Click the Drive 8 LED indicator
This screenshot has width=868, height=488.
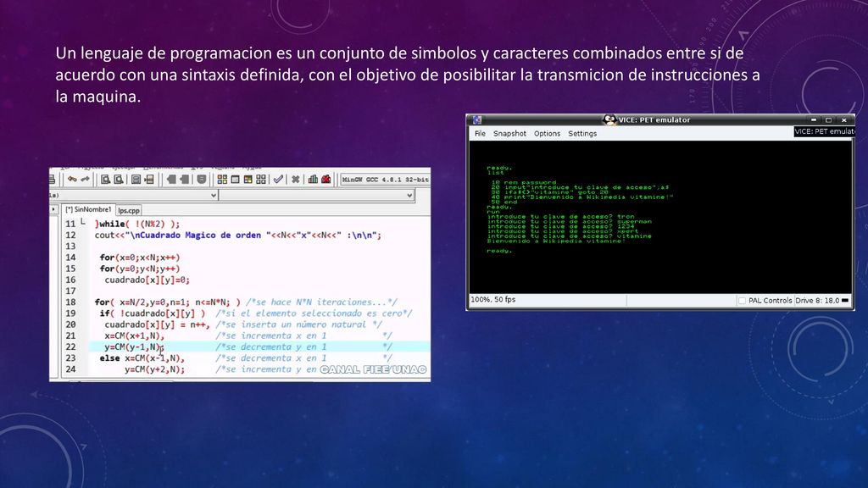tap(845, 301)
